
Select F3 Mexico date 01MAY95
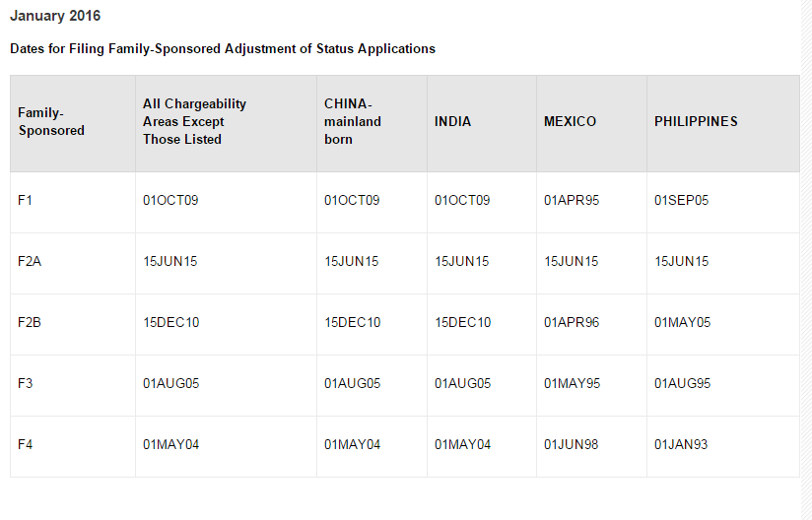pos(572,383)
